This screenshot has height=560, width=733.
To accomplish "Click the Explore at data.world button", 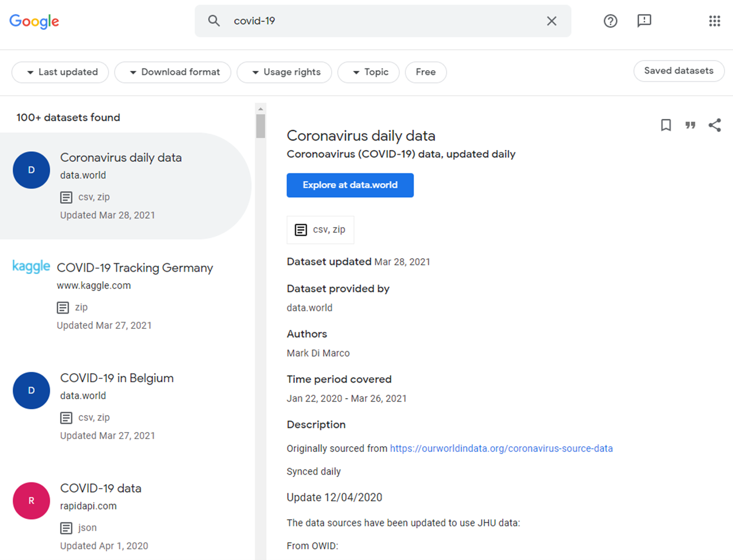I will coord(350,185).
